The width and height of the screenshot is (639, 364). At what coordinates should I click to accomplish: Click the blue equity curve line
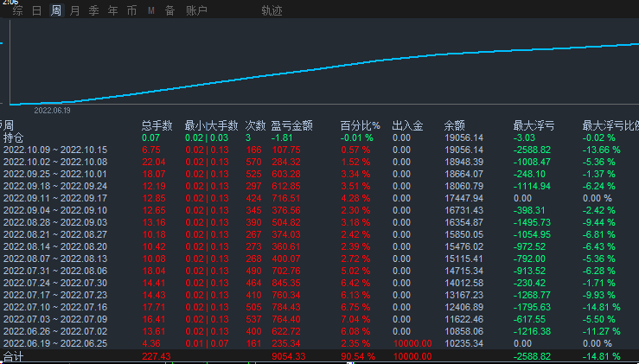[x=324, y=69]
